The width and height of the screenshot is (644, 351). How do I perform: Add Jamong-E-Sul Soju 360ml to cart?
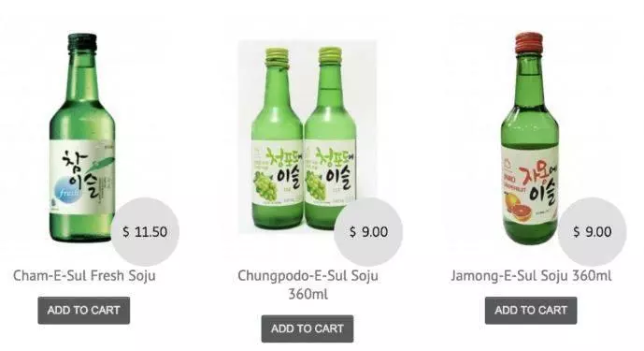[x=531, y=310]
